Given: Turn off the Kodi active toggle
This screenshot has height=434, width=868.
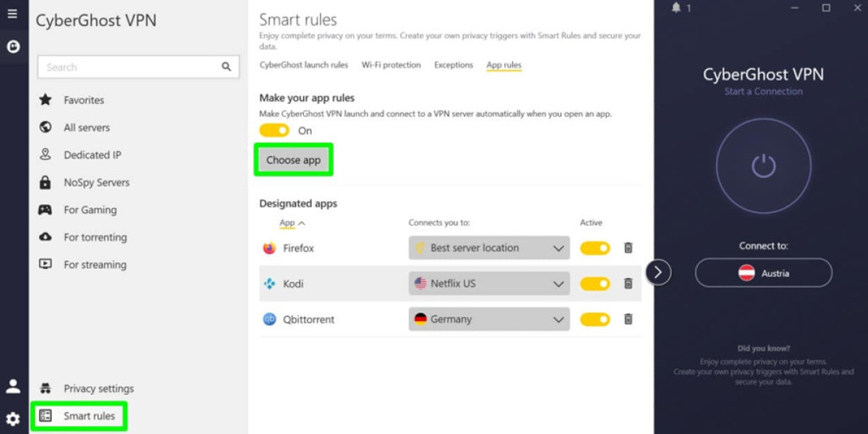Looking at the screenshot, I should (595, 284).
